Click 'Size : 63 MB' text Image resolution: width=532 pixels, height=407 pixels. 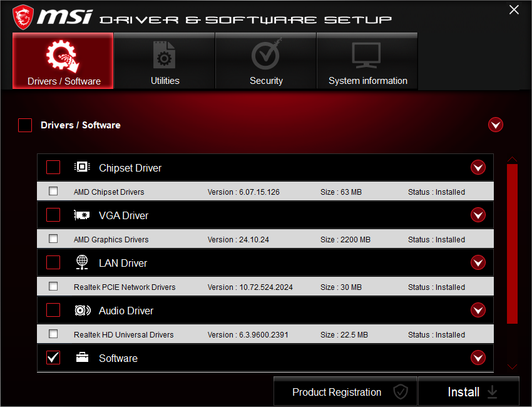341,192
